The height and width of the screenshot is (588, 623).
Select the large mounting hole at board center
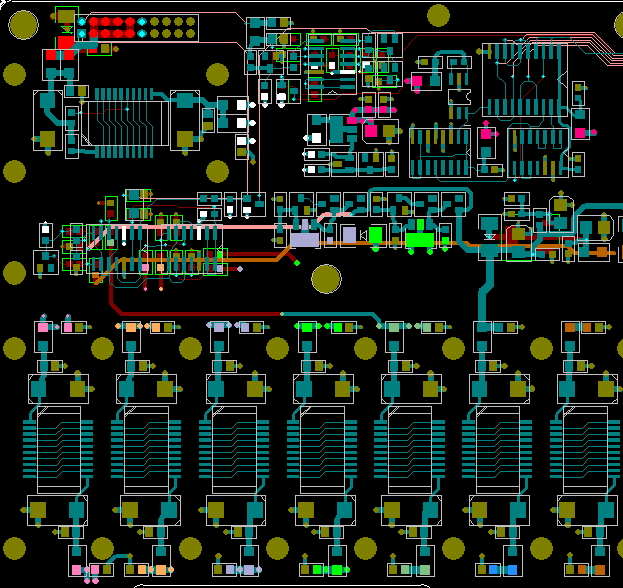tap(327, 278)
